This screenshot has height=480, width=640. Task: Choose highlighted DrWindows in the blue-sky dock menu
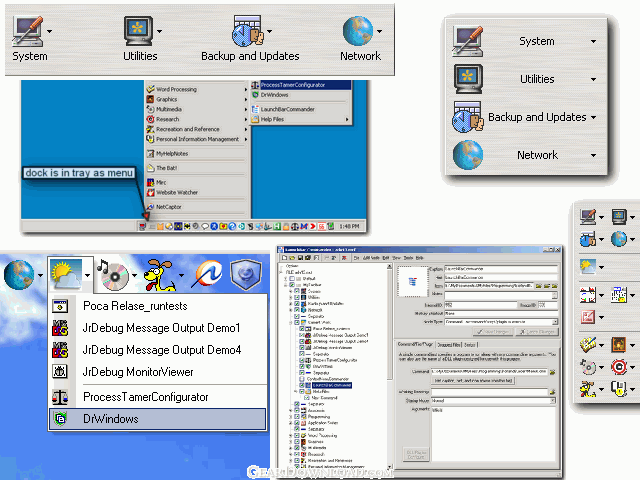158,419
